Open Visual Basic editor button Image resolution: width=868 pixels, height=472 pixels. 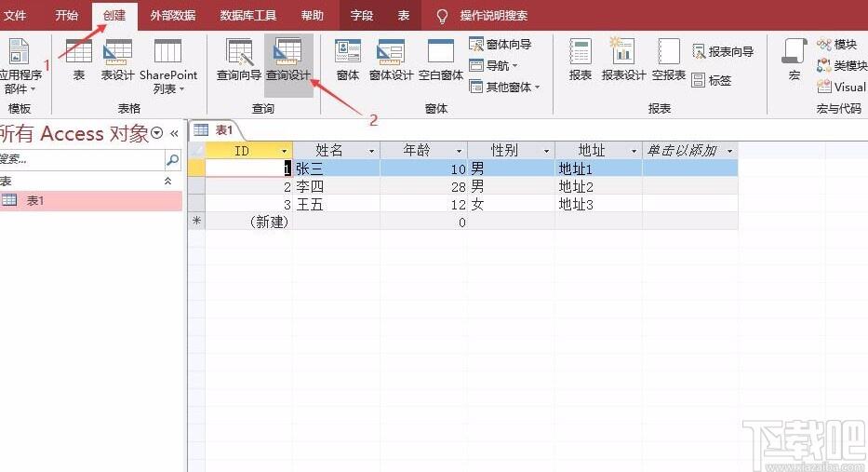842,87
